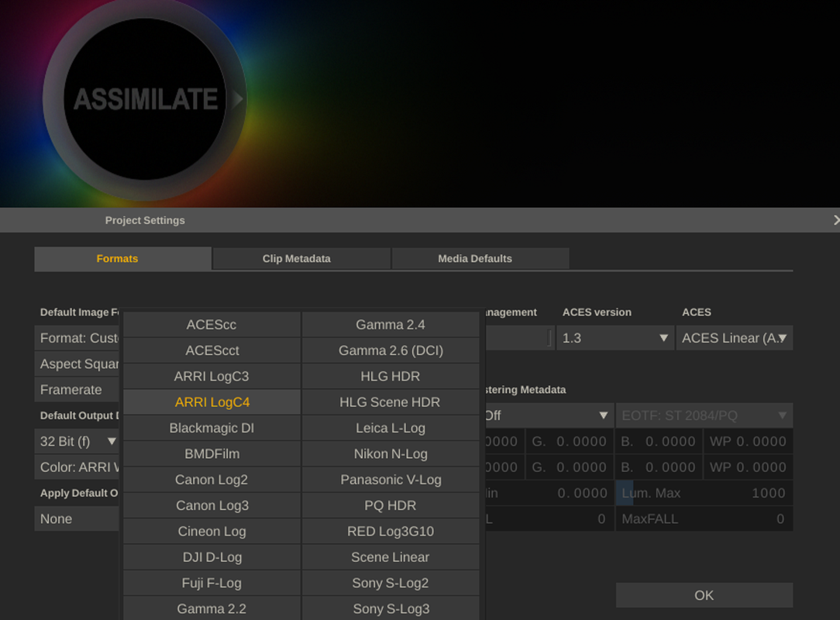Adjust the Lum. Max slider field
Viewport: 840px width, 620px height.
point(704,493)
